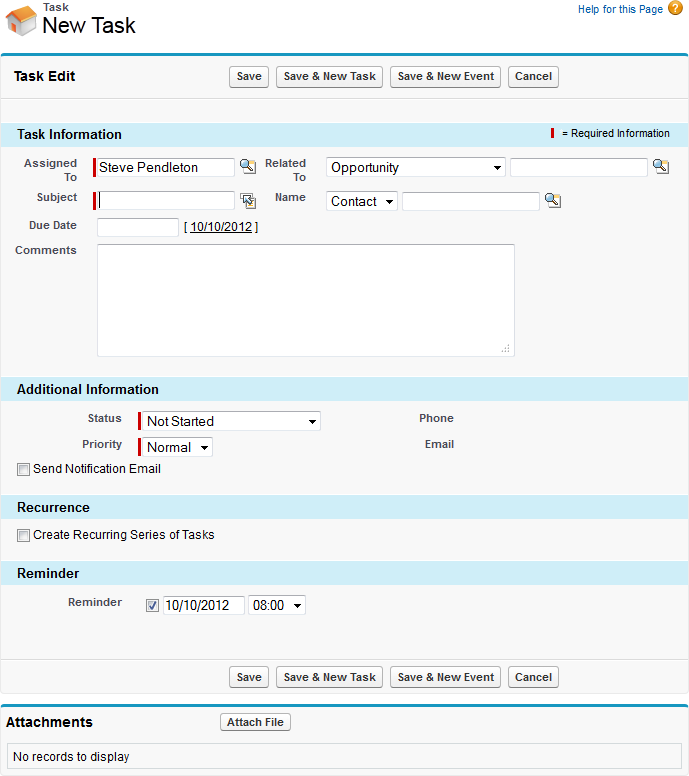Enable Send Notification Email checkbox
The height and width of the screenshot is (776, 689).
[x=24, y=469]
